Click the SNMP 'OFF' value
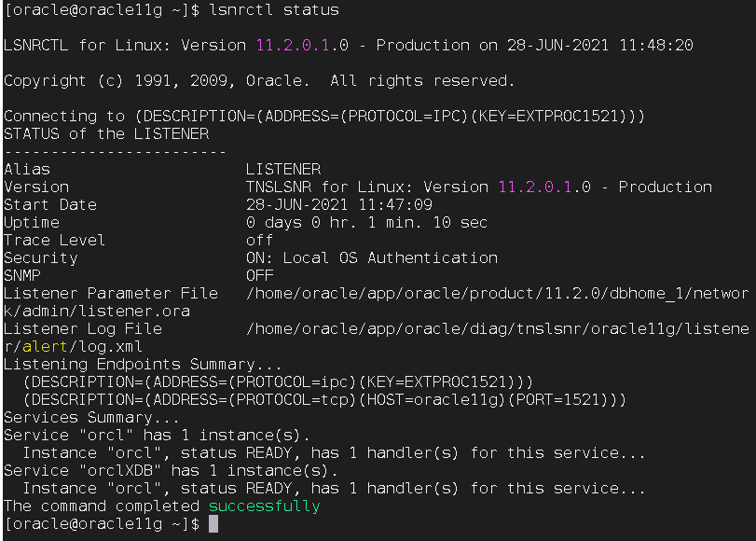 259,275
